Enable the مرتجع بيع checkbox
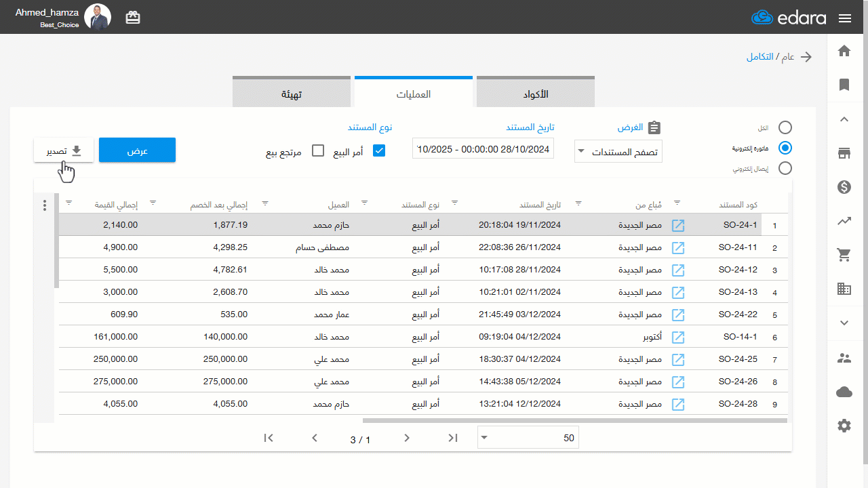This screenshot has width=868, height=488. [318, 150]
